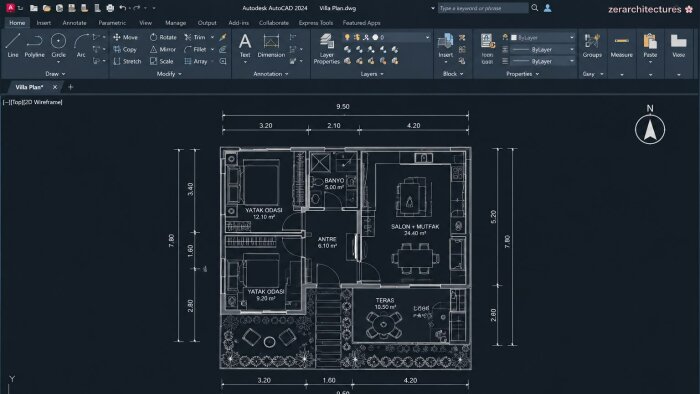Close the Villa Plan drawing tab
This screenshot has width=700, height=394.
tap(55, 87)
